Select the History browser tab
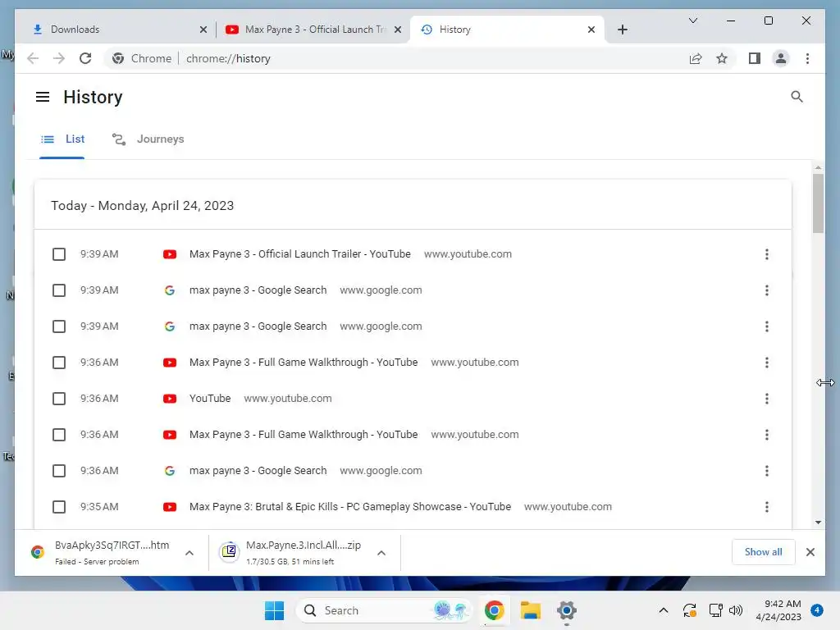The width and height of the screenshot is (840, 630). click(x=506, y=30)
